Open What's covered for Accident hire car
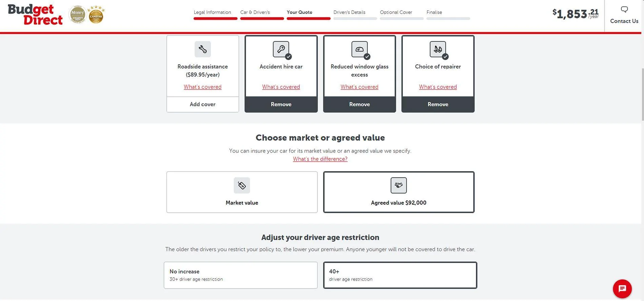644x301 pixels. click(281, 87)
